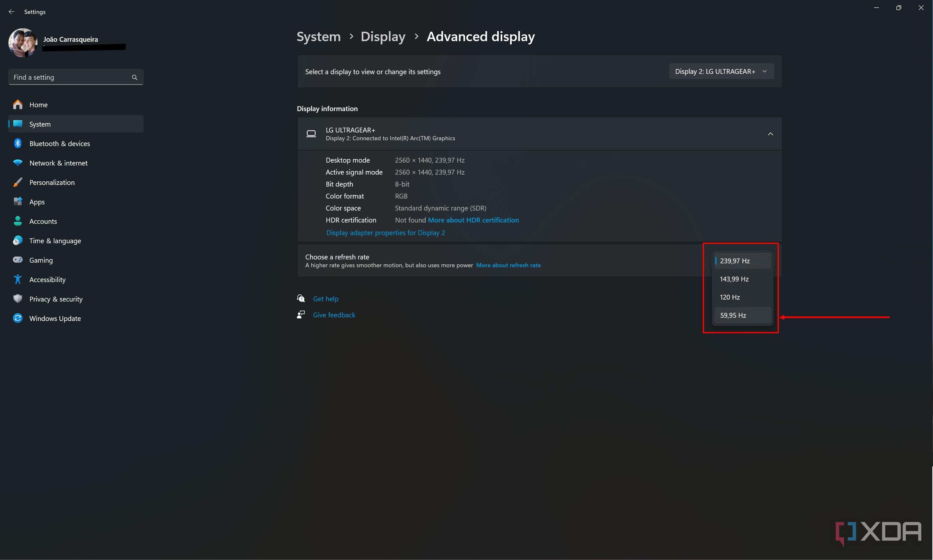Click the Active signal mode 2560 × 1440, 239,97 Hz value
933x560 pixels.
click(430, 172)
